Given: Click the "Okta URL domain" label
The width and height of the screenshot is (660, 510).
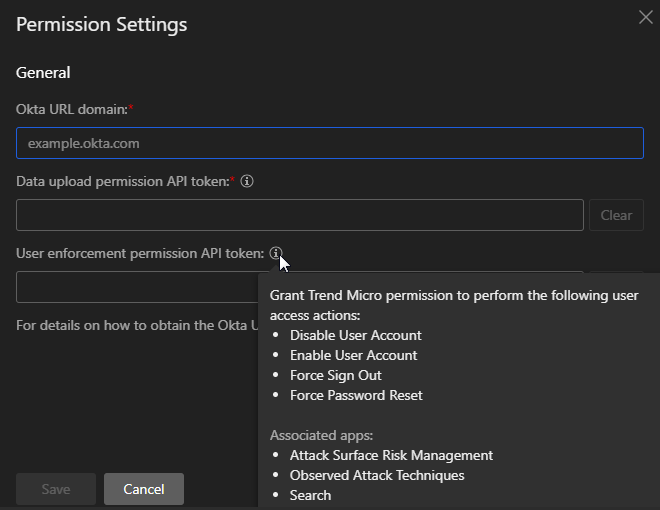Looking at the screenshot, I should pos(71,108).
